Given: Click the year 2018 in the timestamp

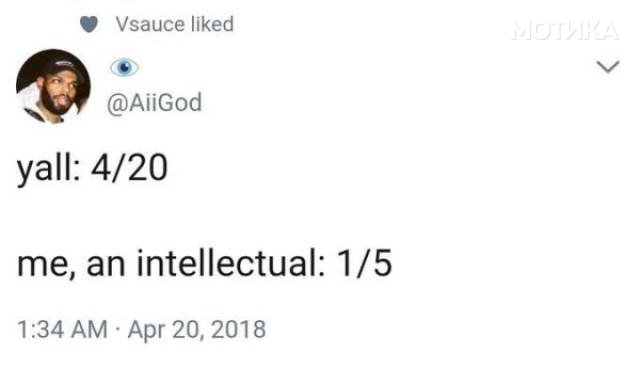Looking at the screenshot, I should click(239, 330).
